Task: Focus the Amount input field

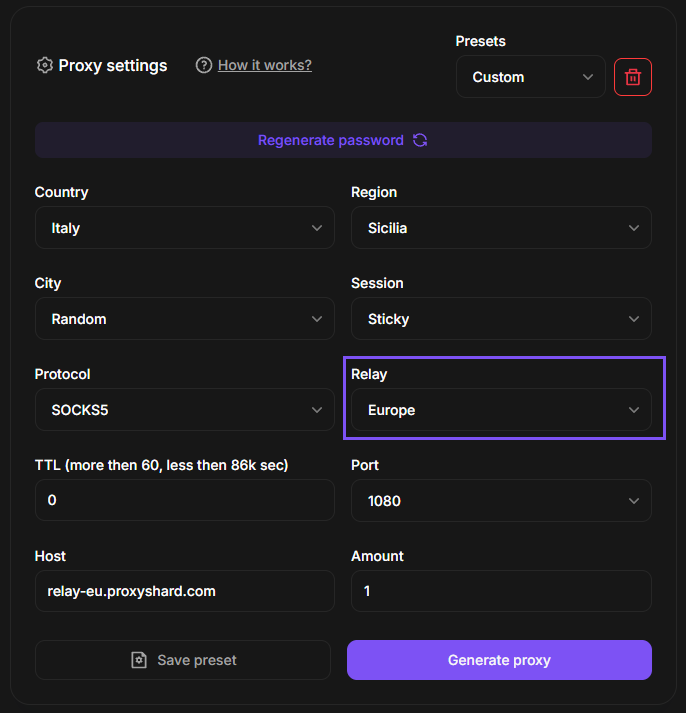Action: click(x=501, y=591)
